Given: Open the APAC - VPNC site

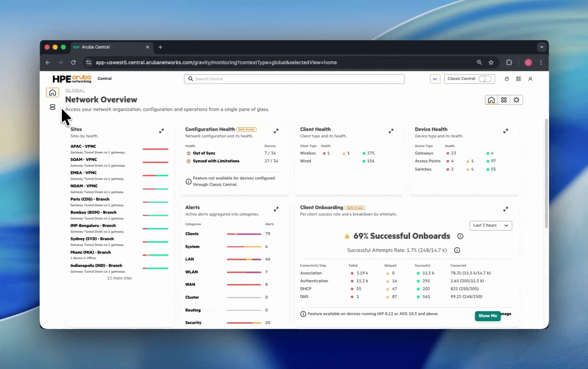Looking at the screenshot, I should coord(83,146).
